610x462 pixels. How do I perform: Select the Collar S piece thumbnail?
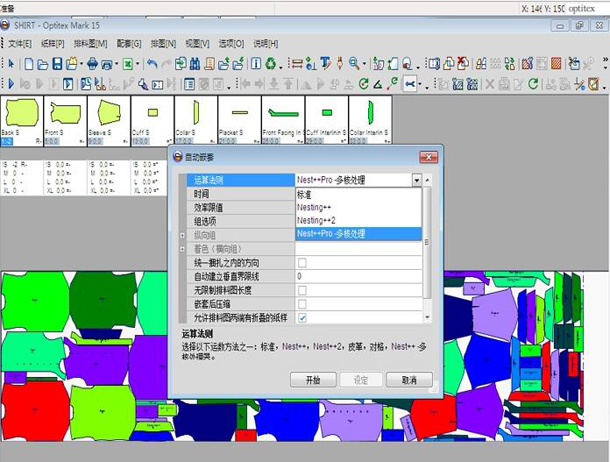pos(196,121)
